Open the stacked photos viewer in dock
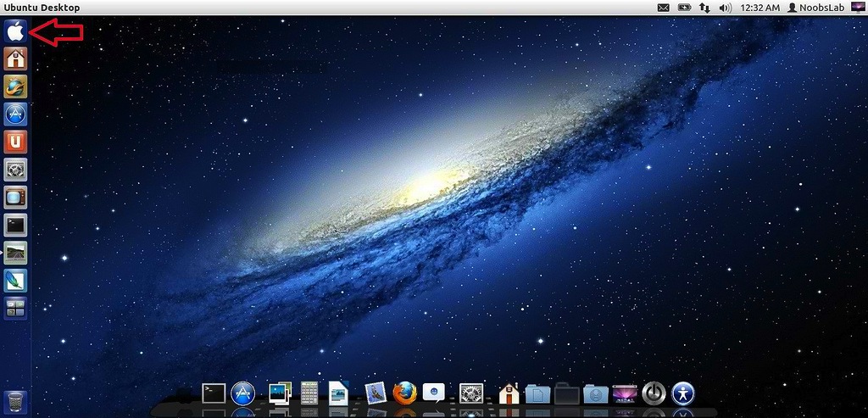The height and width of the screenshot is (418, 868). pos(280,393)
